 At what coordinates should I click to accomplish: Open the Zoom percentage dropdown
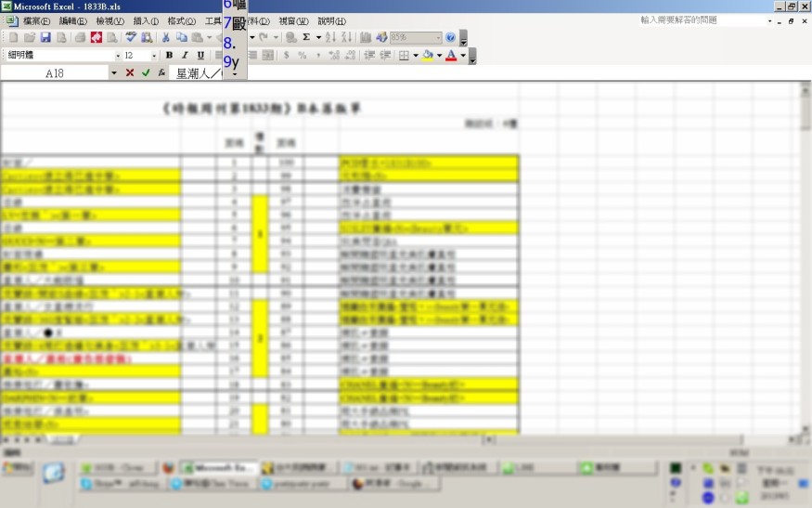(437, 38)
